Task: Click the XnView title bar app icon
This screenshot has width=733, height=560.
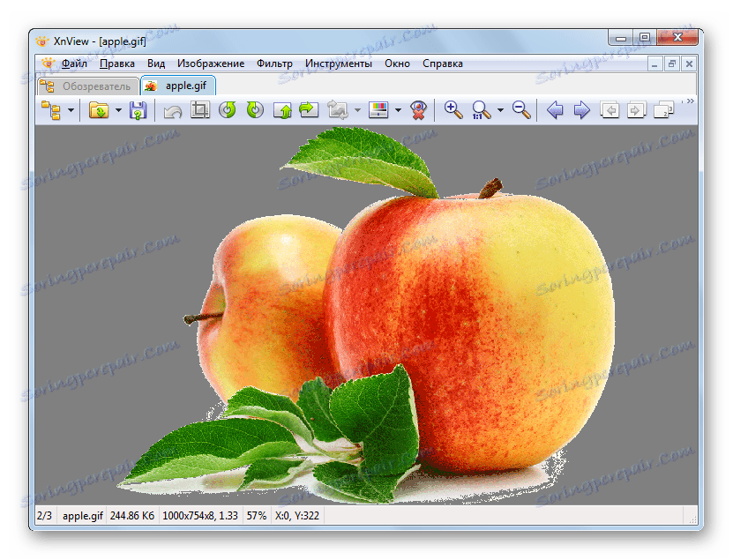Action: pyautogui.click(x=42, y=41)
